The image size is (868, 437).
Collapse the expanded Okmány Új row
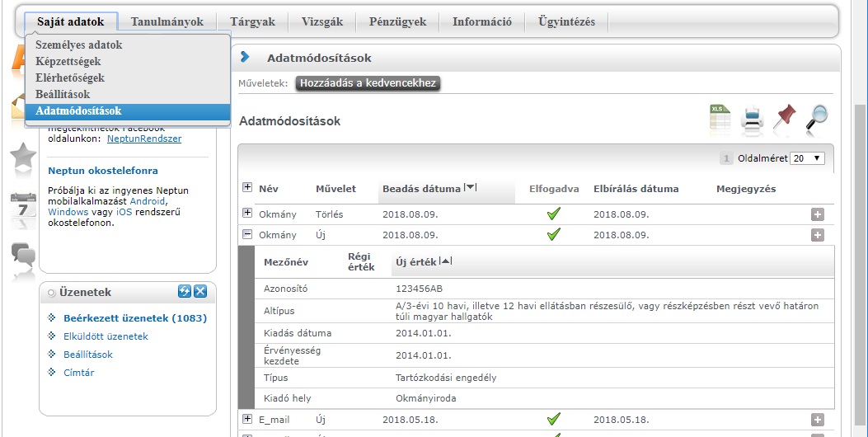[x=247, y=234]
